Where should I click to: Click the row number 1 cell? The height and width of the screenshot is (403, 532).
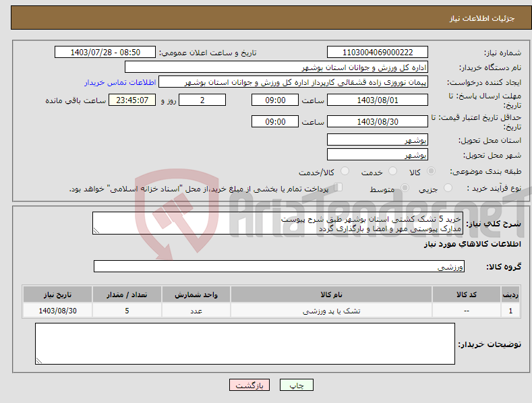tap(510, 311)
